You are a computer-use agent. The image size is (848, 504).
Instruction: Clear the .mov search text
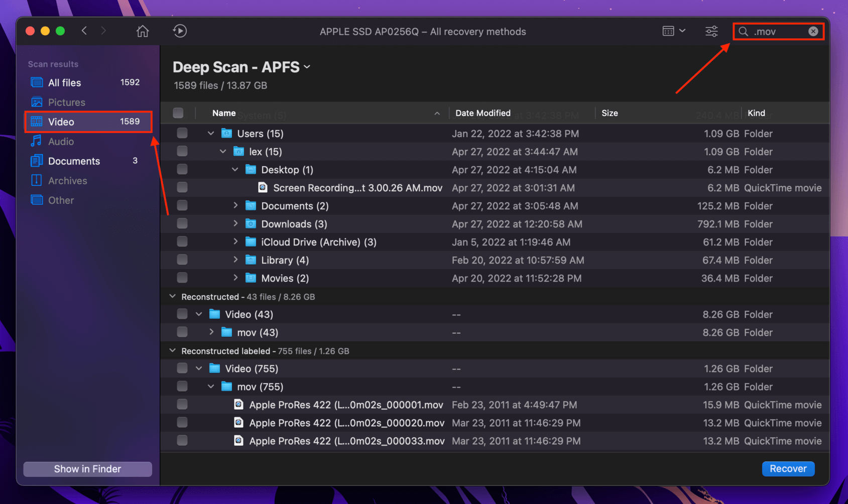(x=813, y=32)
